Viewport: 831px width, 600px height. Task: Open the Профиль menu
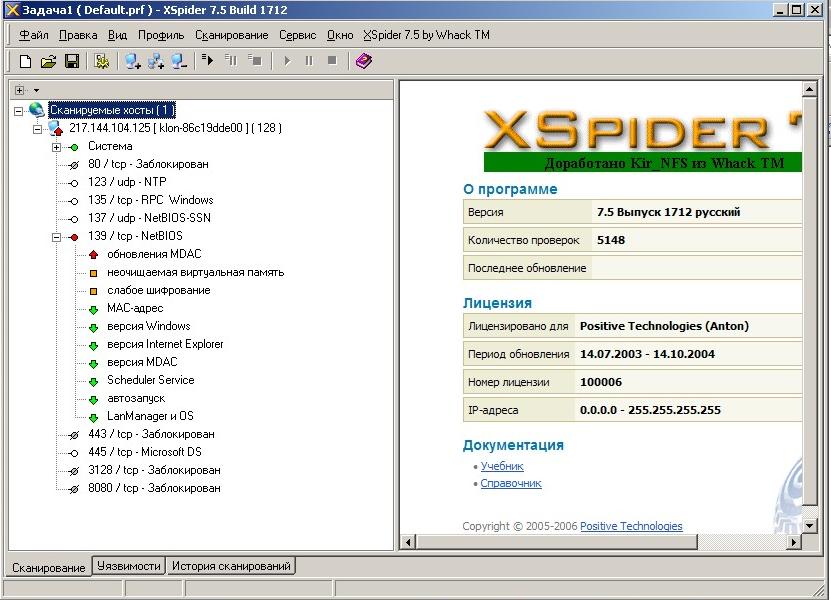coord(161,35)
